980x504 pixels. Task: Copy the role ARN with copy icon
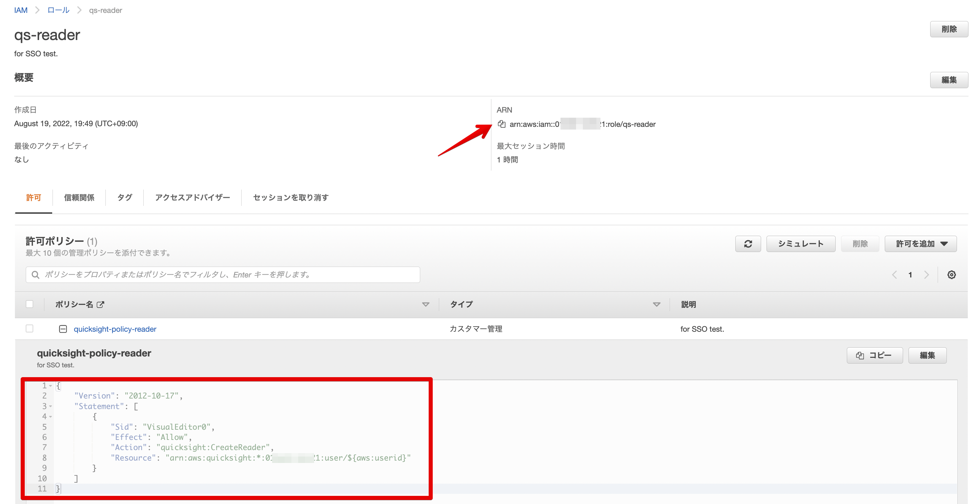pos(502,124)
